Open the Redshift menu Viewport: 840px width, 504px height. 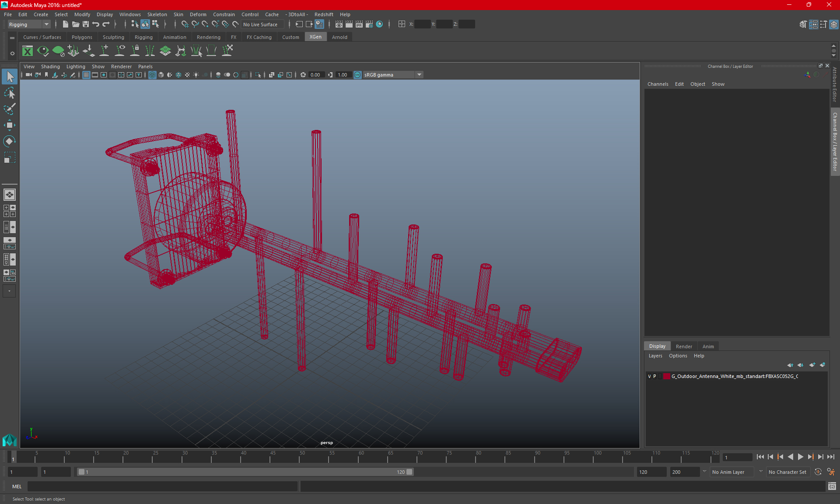(x=324, y=14)
